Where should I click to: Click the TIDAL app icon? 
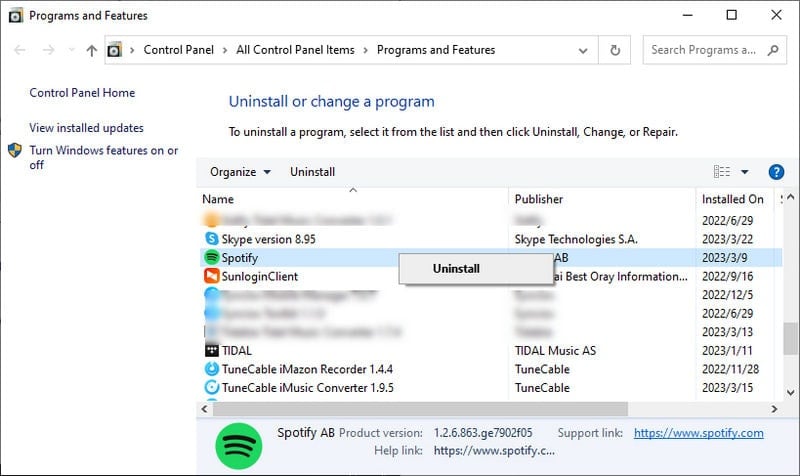pyautogui.click(x=211, y=350)
